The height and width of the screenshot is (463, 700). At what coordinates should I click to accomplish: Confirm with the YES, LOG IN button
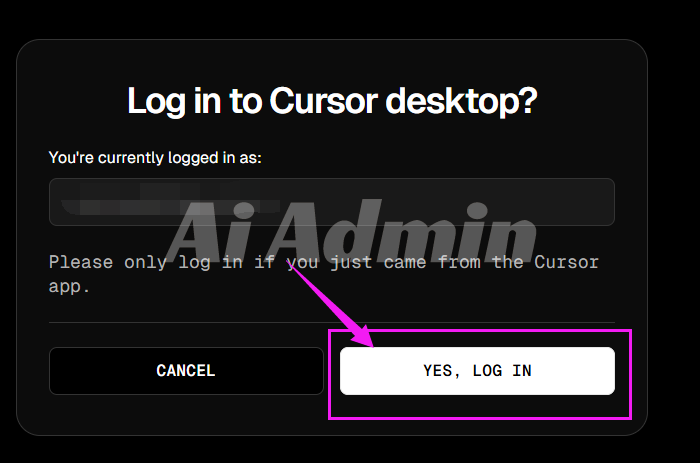click(x=477, y=371)
